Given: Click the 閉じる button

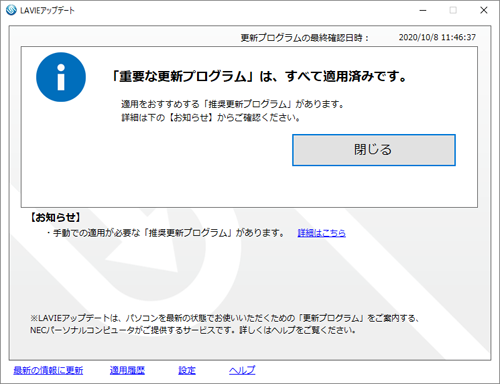Looking at the screenshot, I should [374, 150].
